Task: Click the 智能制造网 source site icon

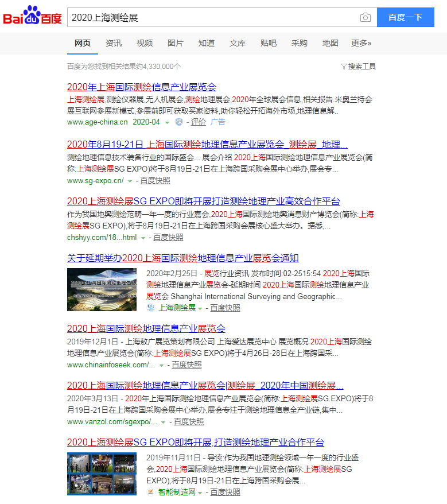Action: pos(151,492)
